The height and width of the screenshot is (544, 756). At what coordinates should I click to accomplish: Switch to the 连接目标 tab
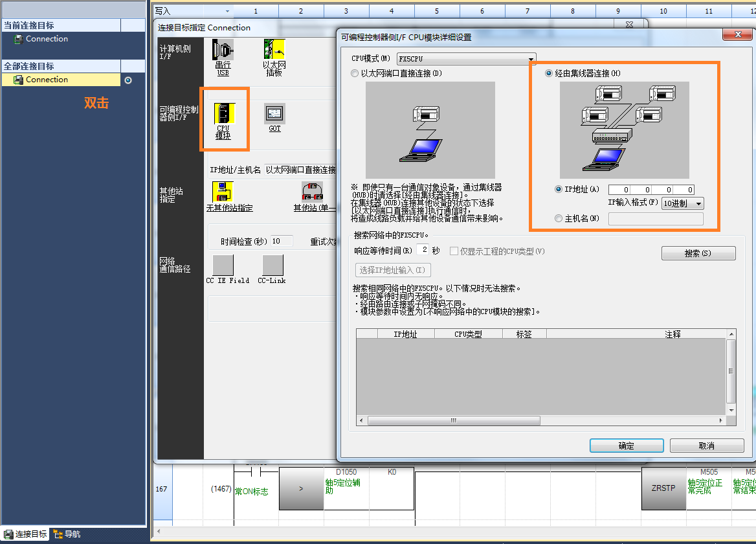26,534
